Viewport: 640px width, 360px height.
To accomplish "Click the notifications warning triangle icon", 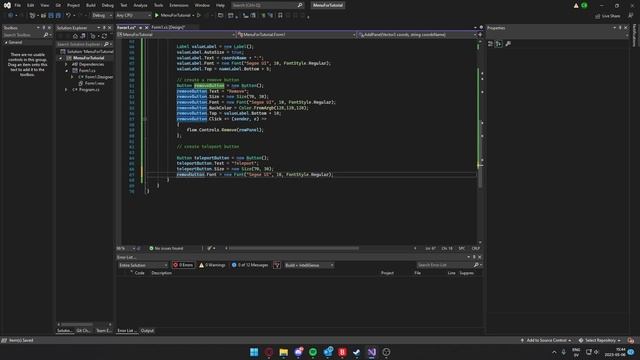I will [x=576, y=6].
